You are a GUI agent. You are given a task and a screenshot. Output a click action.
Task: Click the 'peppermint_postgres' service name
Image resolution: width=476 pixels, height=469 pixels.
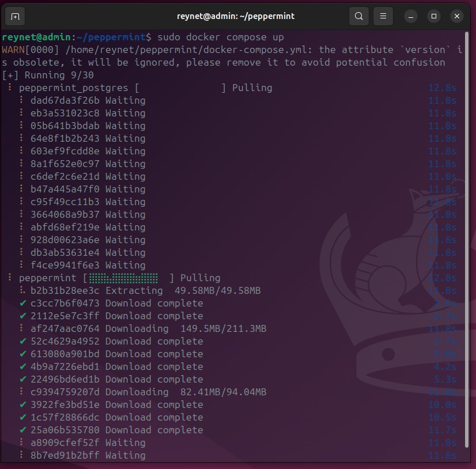pos(73,88)
